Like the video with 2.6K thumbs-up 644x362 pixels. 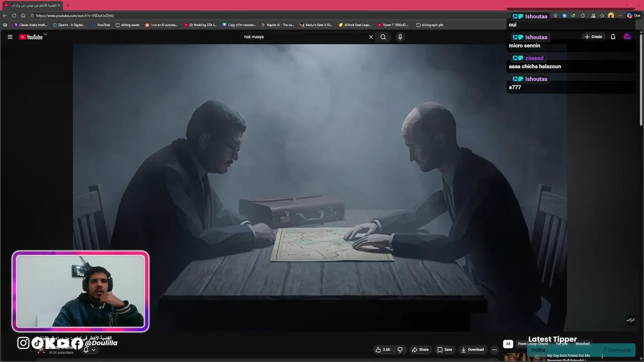pyautogui.click(x=383, y=349)
